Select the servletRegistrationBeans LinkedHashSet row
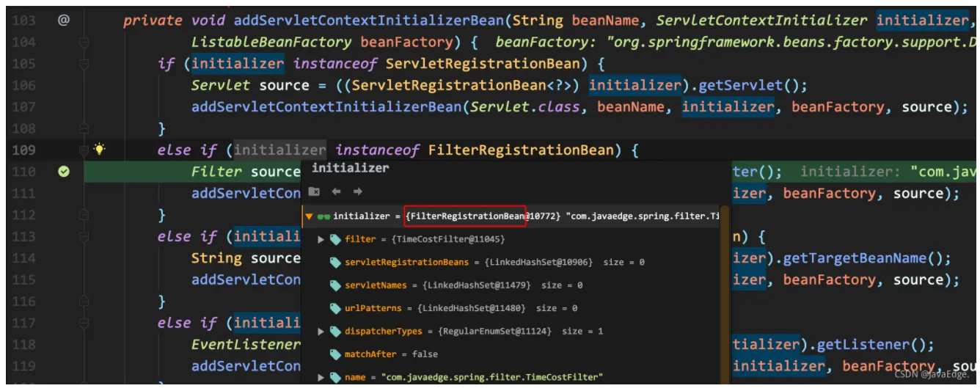 tap(511, 262)
